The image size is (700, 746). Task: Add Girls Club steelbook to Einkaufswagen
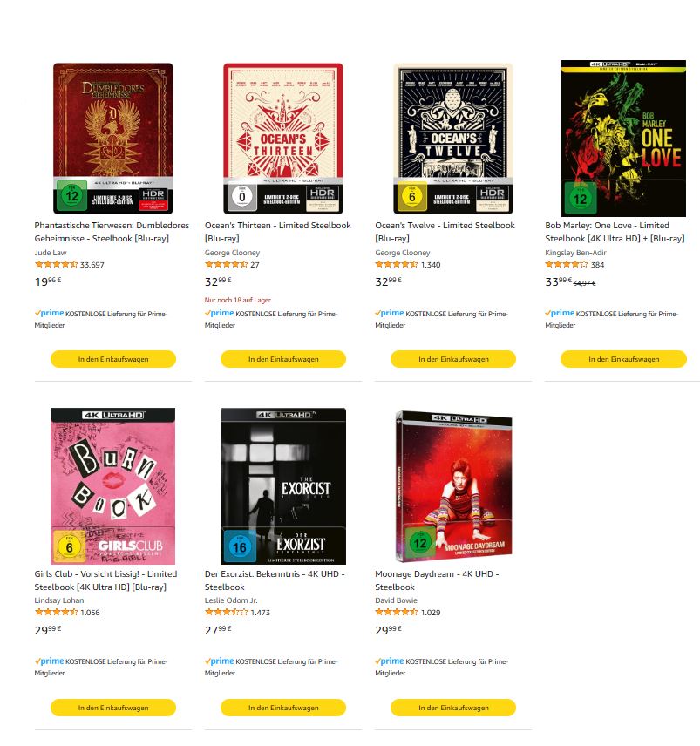(x=113, y=708)
